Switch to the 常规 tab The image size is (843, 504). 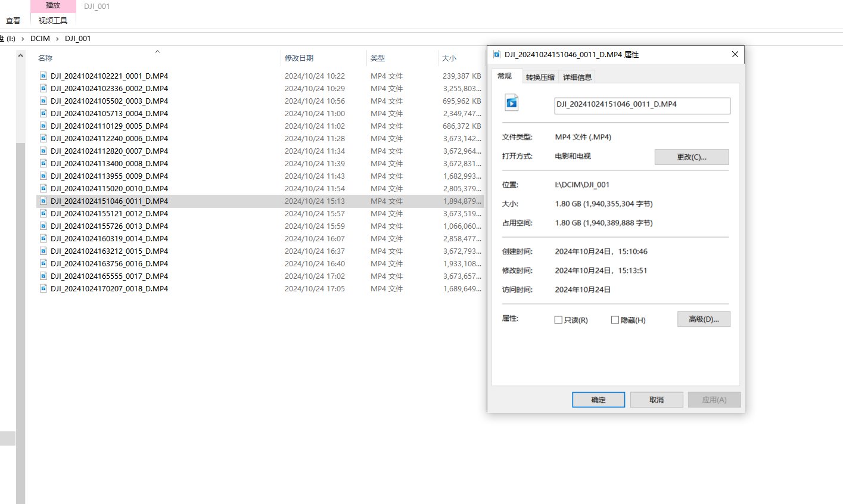(x=505, y=76)
